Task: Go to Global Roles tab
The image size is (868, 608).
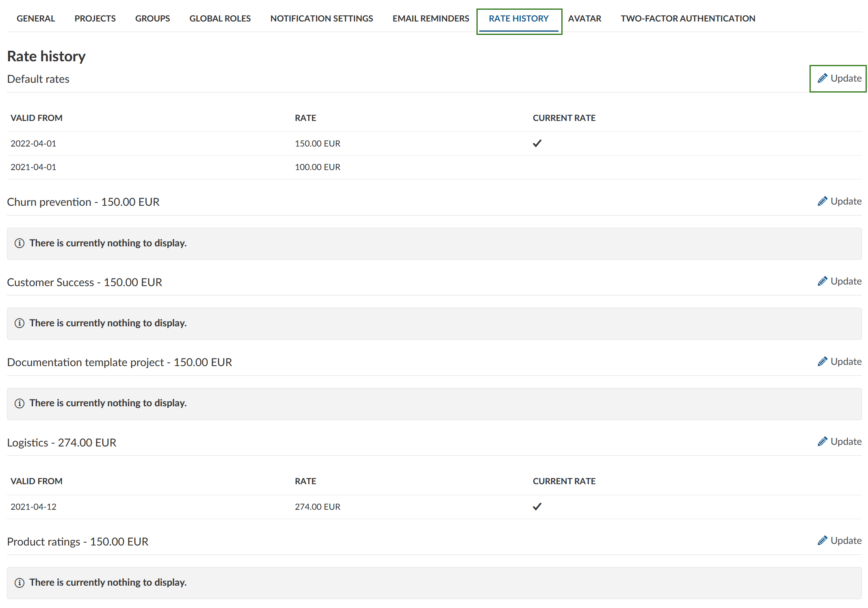Action: click(220, 19)
